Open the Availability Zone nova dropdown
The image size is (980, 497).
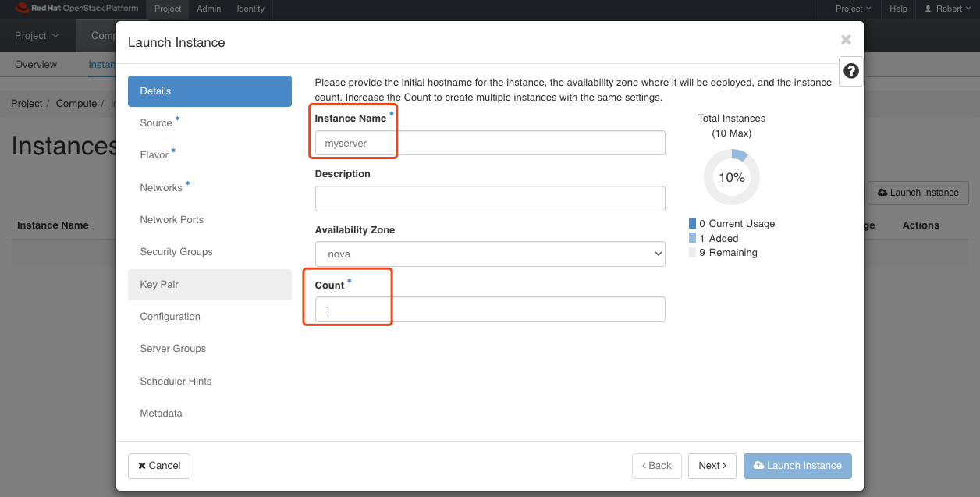tap(490, 254)
